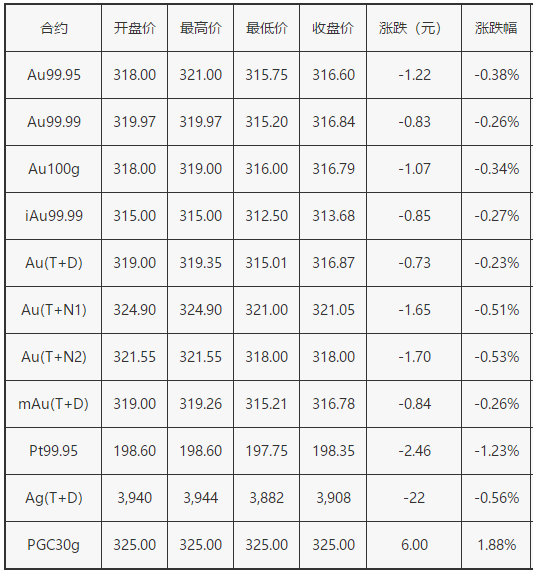The image size is (533, 574).
Task: Click the Au(T+N1) row label
Action: coord(54,310)
